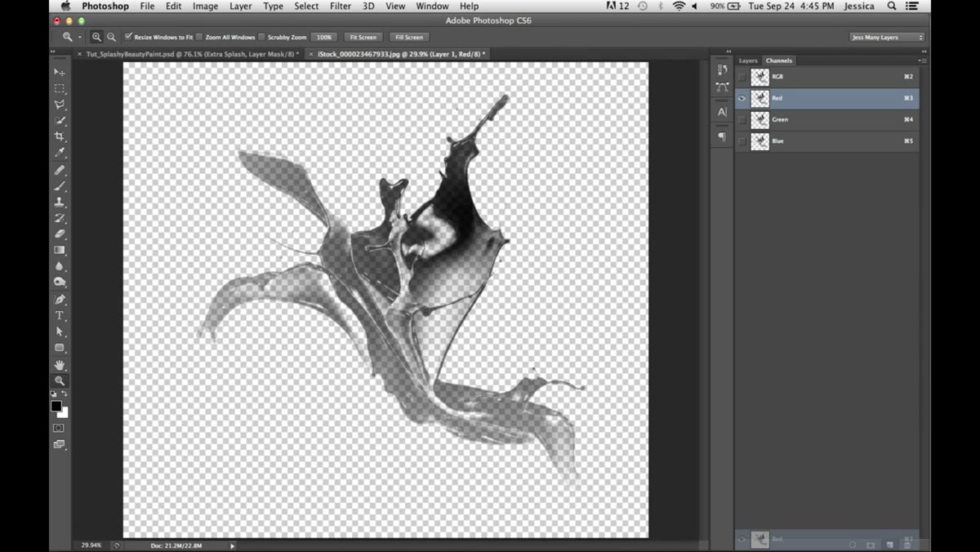Switch to the Layers tab
980x552 pixels.
(x=748, y=60)
